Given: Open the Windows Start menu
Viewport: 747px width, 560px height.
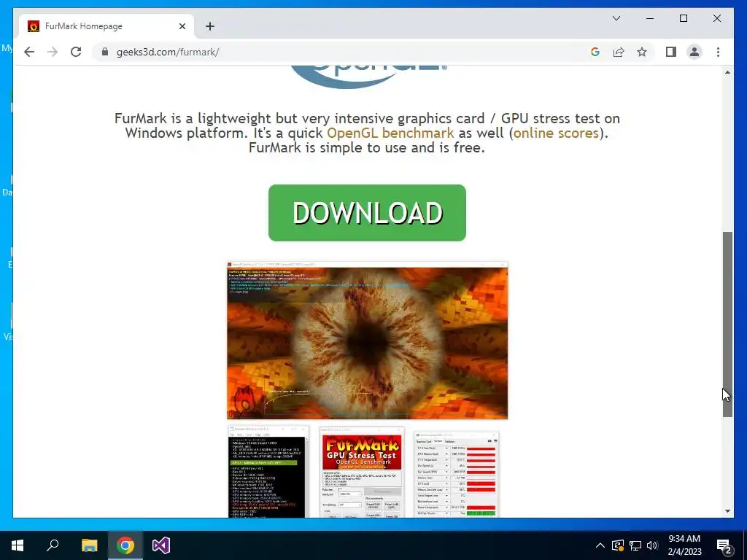Looking at the screenshot, I should (x=18, y=545).
